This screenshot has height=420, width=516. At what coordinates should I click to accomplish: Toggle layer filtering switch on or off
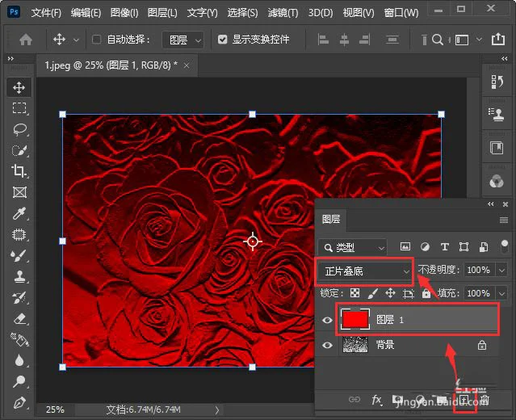[x=504, y=246]
